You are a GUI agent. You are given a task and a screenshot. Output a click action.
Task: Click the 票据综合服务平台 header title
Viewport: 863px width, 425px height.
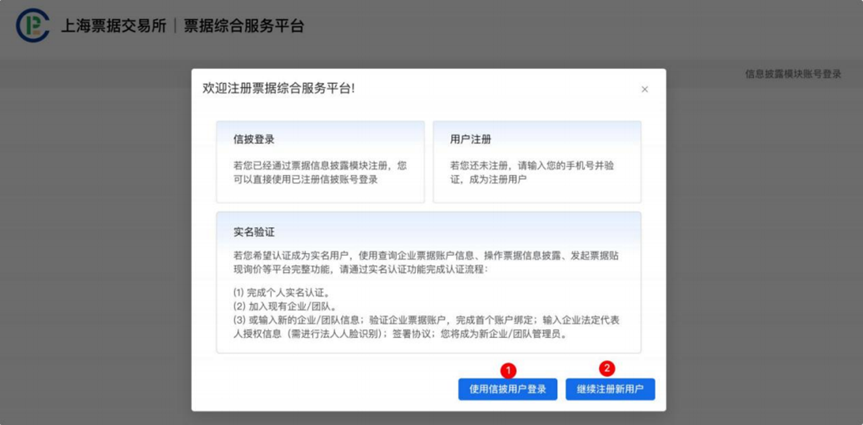coord(243,26)
